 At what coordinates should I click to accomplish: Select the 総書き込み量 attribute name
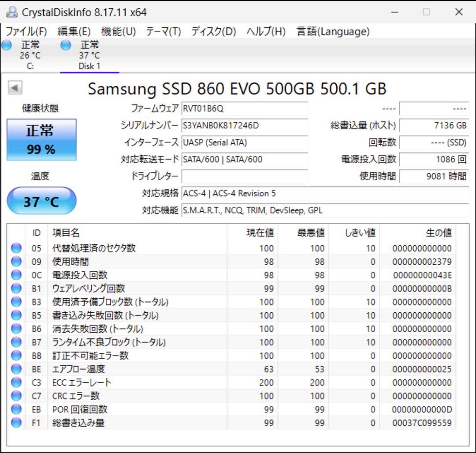(x=78, y=423)
